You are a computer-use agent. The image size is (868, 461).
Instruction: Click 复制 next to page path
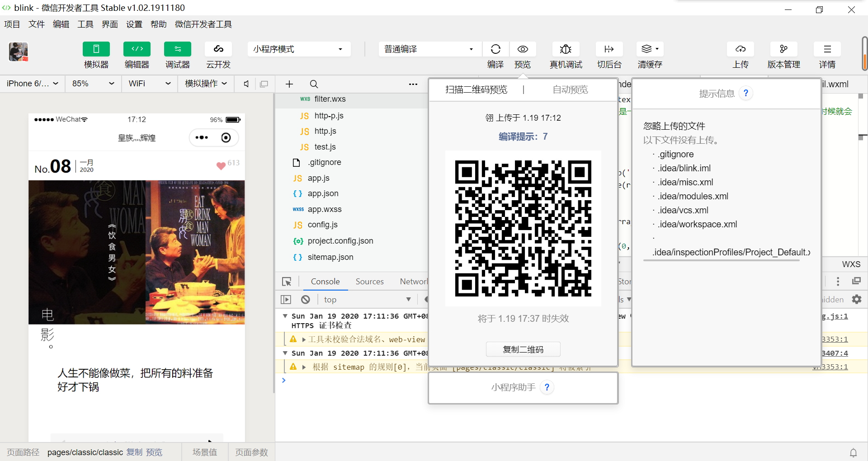134,452
